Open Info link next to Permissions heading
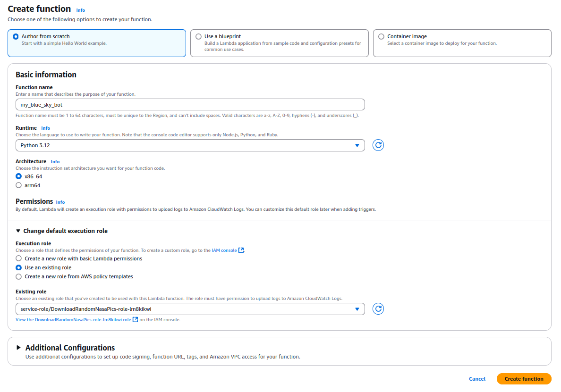The height and width of the screenshot is (392, 561). [60, 202]
